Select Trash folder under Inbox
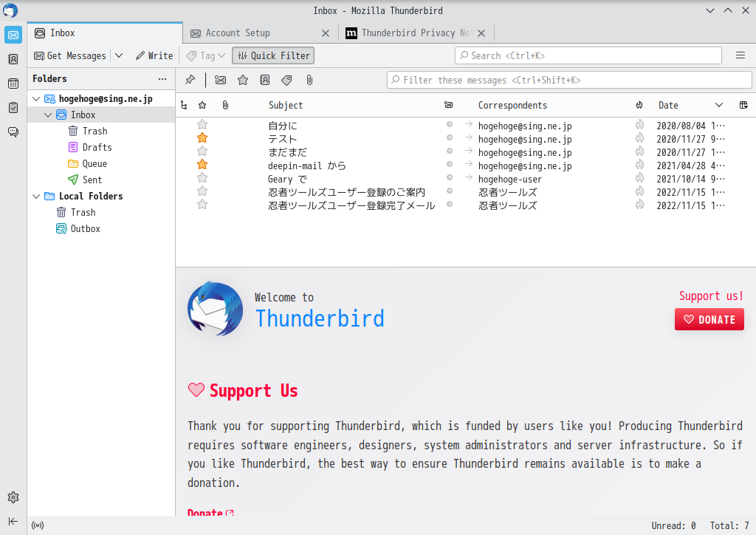Viewport: 756px width, 535px height. pos(100,132)
